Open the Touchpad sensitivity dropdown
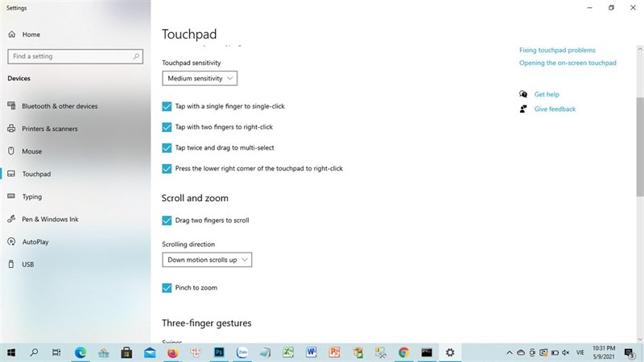644x362 pixels. click(x=200, y=78)
